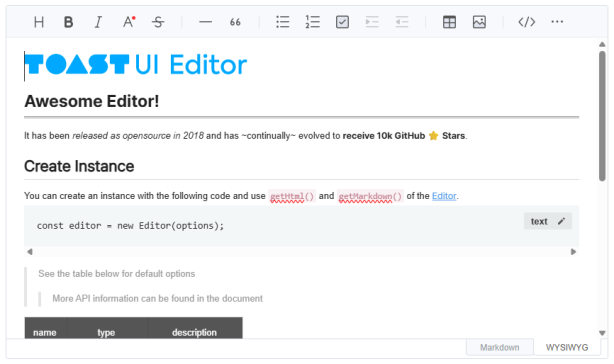Click the 'getMarkdown()' inline code

click(370, 196)
